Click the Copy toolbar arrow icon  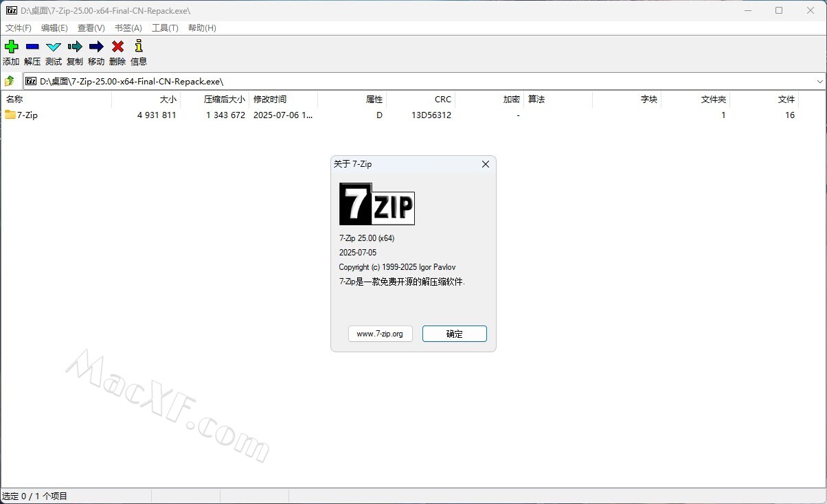pos(75,47)
